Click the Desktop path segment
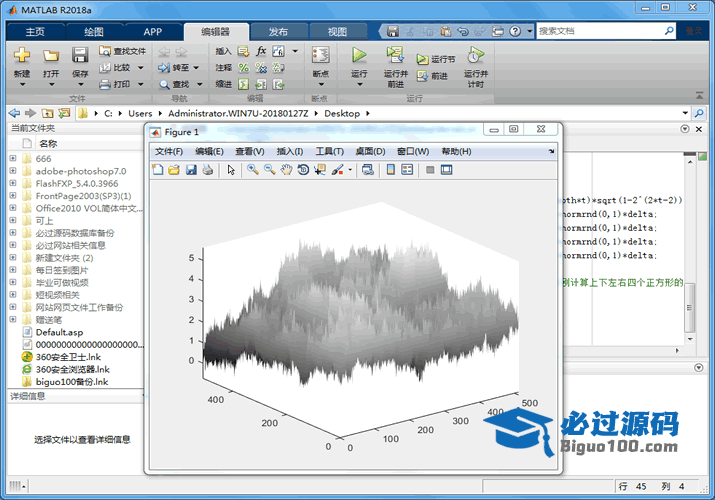The image size is (715, 500). 342,113
